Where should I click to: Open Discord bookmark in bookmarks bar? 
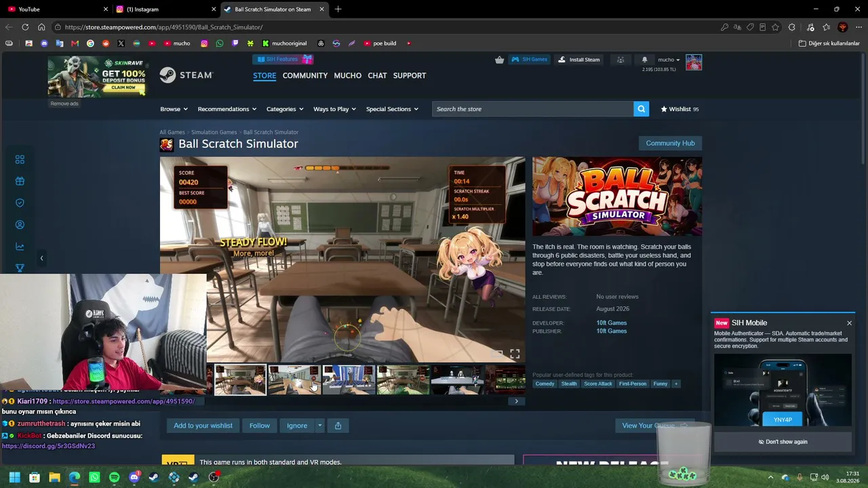(x=44, y=43)
